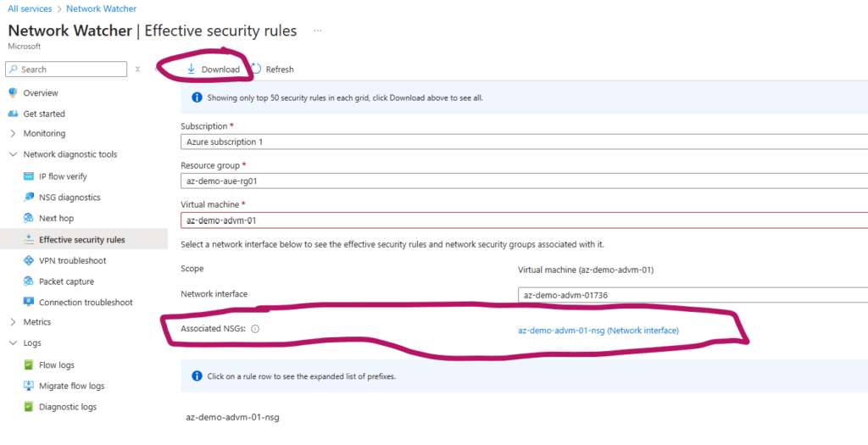
Task: Go to Overview menu item
Action: point(41,92)
